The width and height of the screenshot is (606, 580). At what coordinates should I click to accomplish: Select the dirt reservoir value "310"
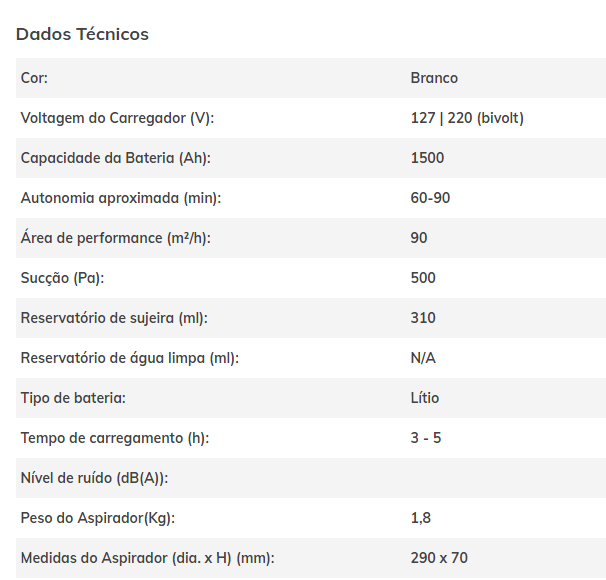423,318
